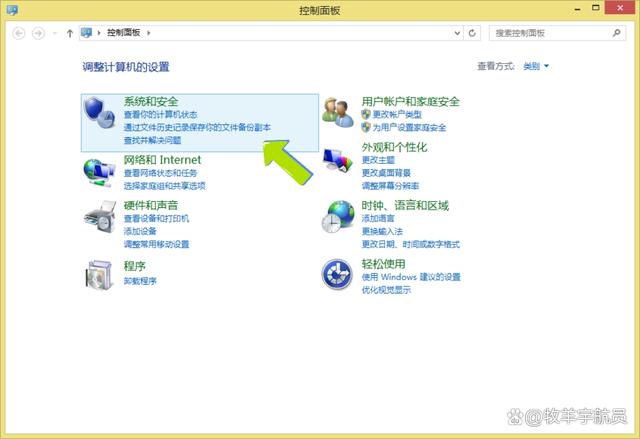Maximize the 控制面板 window
The height and width of the screenshot is (439, 640).
(x=596, y=8)
